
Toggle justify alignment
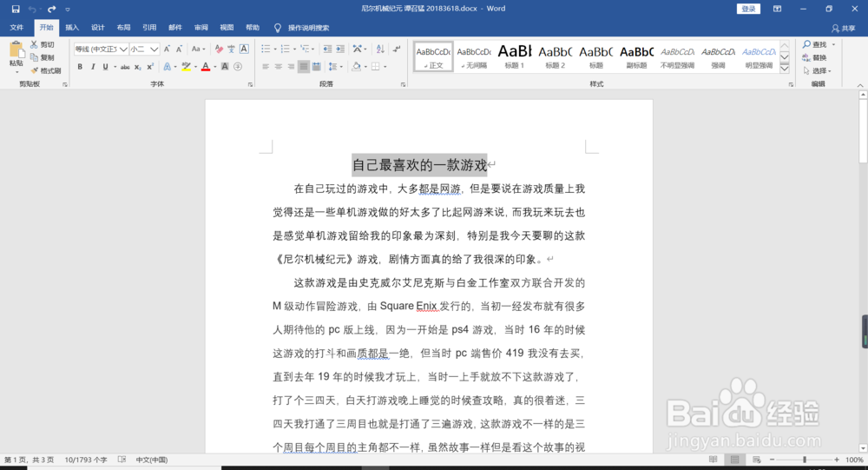pos(303,67)
